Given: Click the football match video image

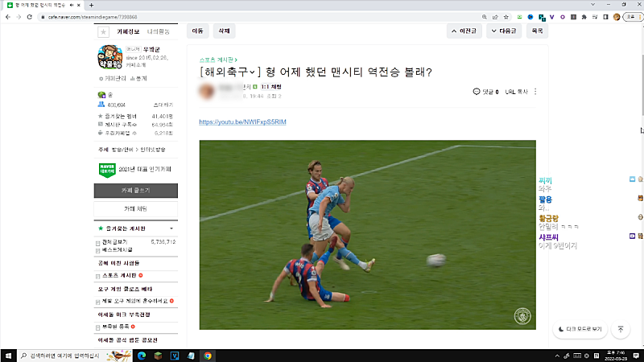Looking at the screenshot, I should tap(368, 235).
